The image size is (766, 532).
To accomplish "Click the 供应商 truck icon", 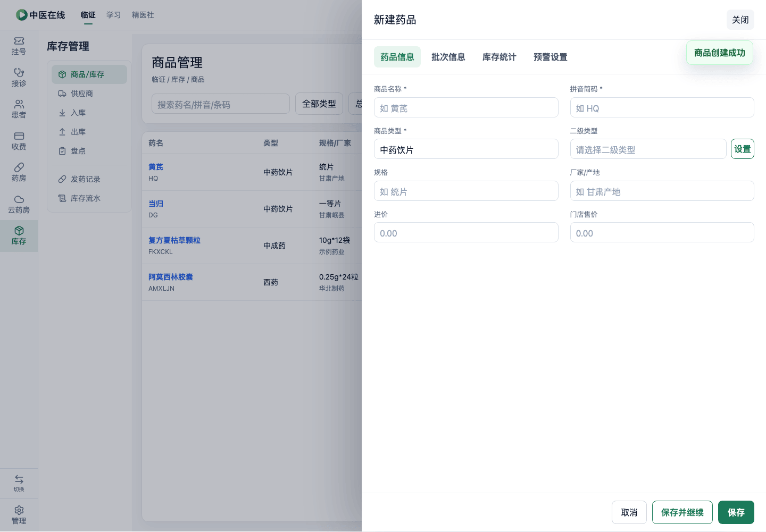I will (62, 94).
